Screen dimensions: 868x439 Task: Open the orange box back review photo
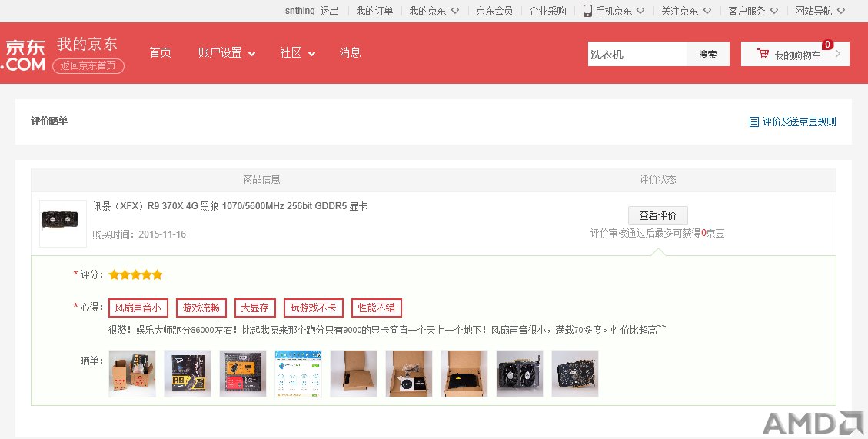243,374
